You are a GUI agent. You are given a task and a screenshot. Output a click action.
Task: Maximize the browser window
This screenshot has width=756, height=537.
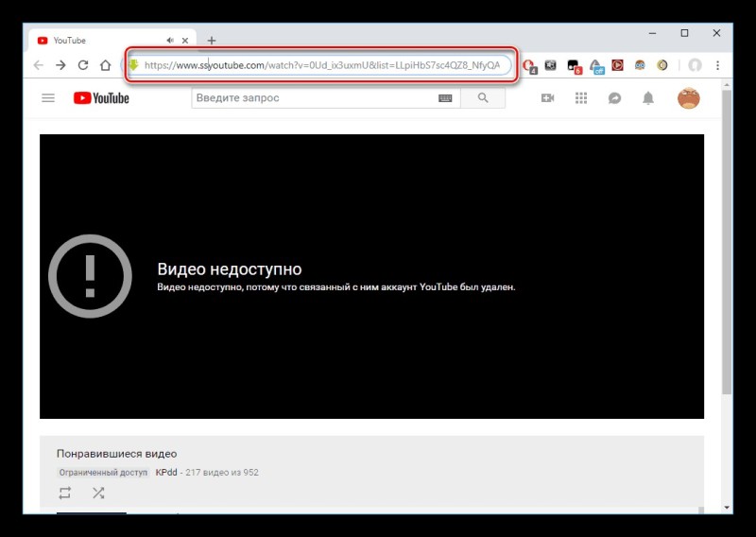click(684, 33)
